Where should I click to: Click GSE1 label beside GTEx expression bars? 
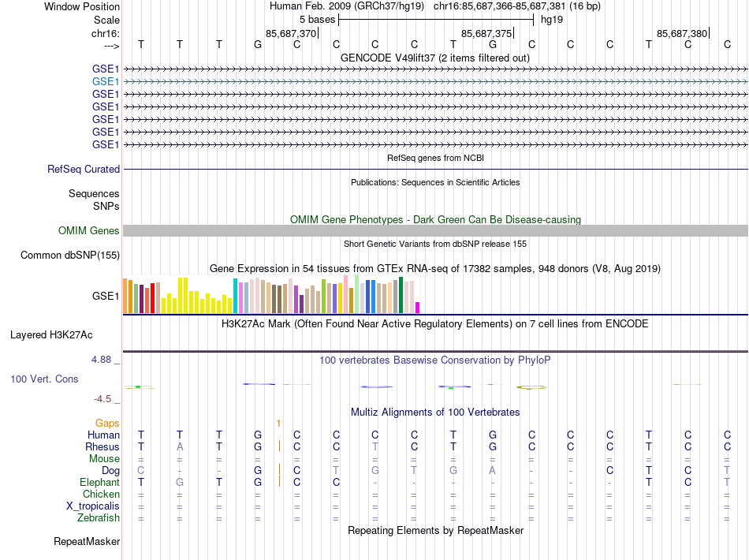tap(106, 297)
